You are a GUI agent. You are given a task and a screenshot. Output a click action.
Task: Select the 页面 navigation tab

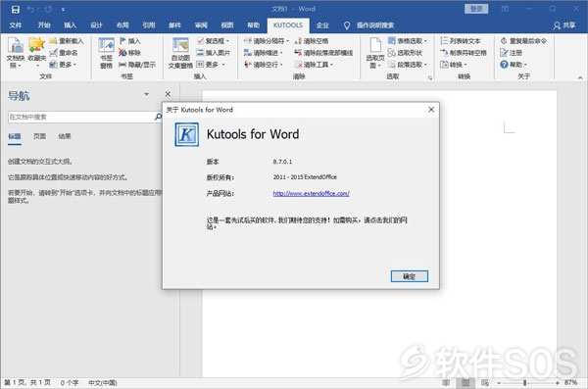point(39,136)
